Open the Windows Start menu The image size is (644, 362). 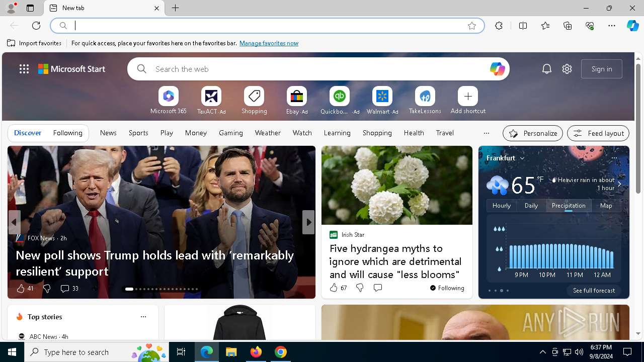tap(12, 352)
